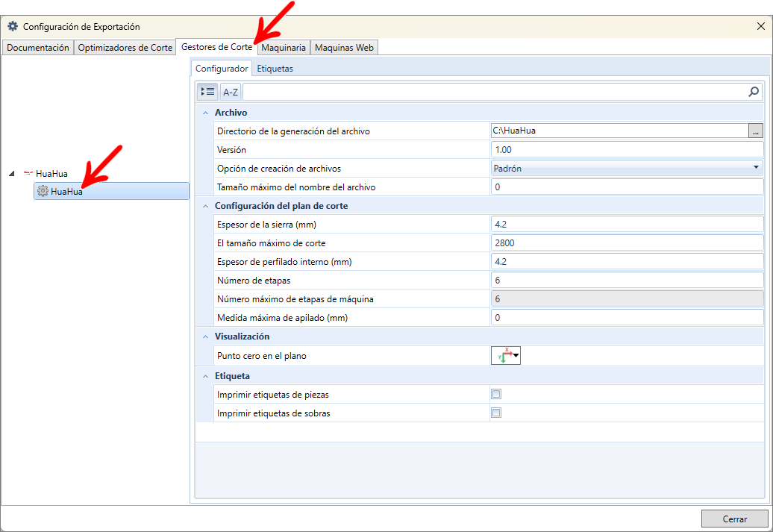Click the Espesor de la sierra field
The image size is (773, 532).
pyautogui.click(x=627, y=225)
